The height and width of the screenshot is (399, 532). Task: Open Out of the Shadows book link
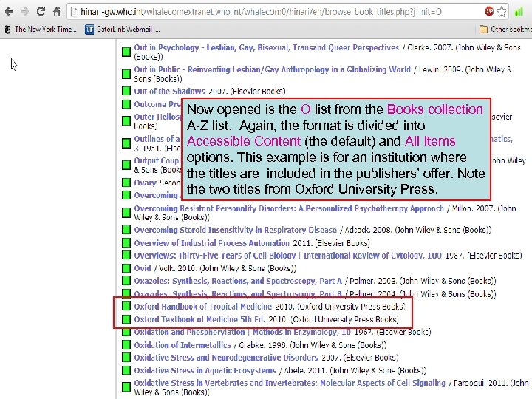[x=170, y=91]
